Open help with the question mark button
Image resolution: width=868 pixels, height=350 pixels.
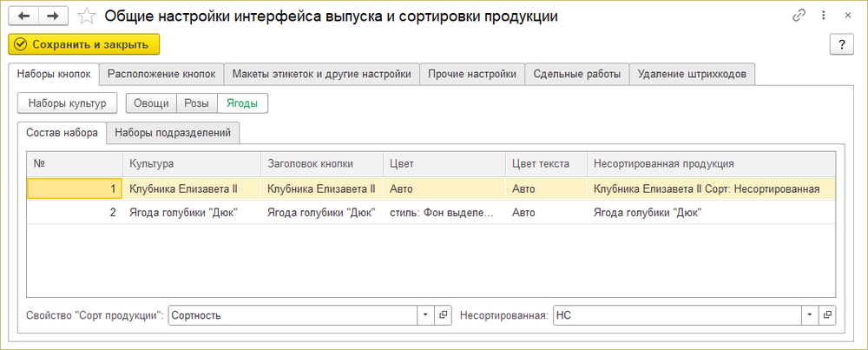pos(842,44)
